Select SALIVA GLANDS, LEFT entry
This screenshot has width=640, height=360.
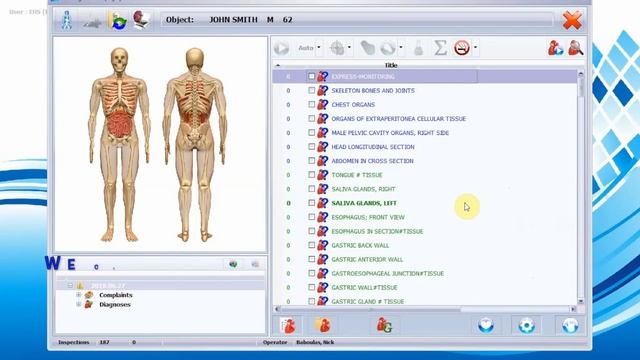click(364, 203)
